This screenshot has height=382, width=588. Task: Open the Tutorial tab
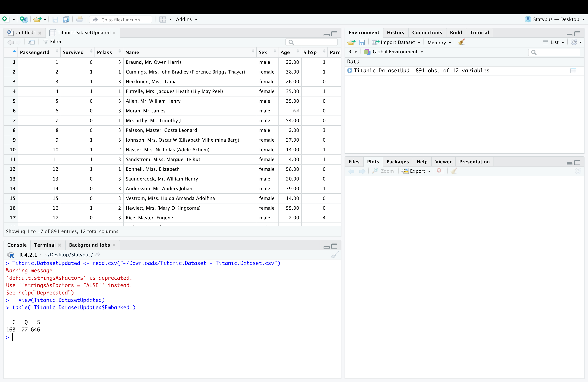[479, 33]
